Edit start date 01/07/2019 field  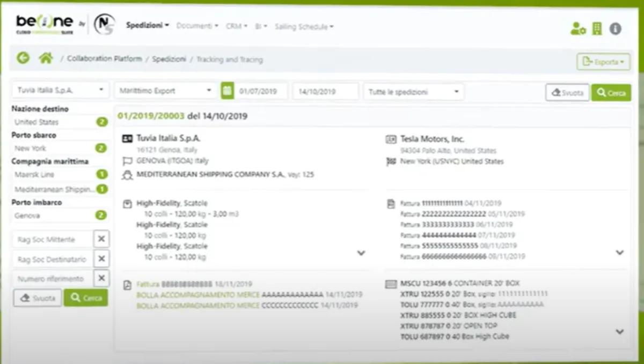pyautogui.click(x=262, y=91)
